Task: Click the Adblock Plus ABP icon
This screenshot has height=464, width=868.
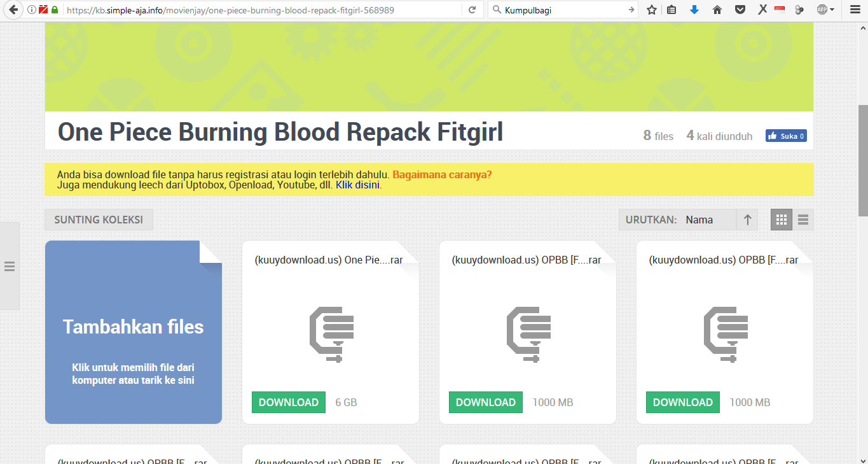Action: [x=822, y=10]
